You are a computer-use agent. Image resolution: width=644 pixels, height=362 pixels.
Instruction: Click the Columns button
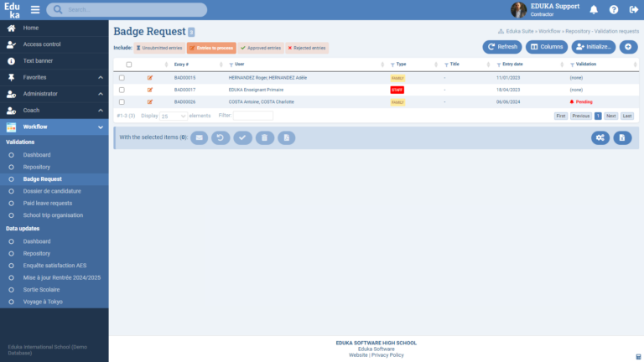coord(546,47)
